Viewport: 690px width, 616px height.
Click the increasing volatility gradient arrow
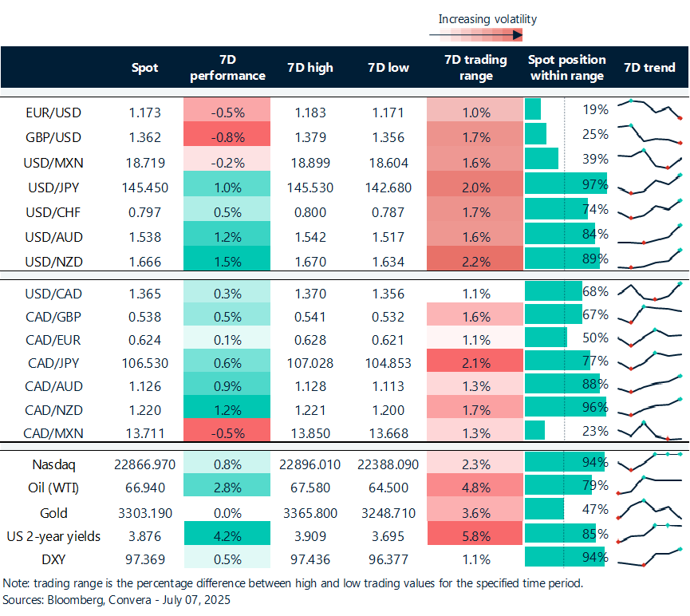coord(475,35)
